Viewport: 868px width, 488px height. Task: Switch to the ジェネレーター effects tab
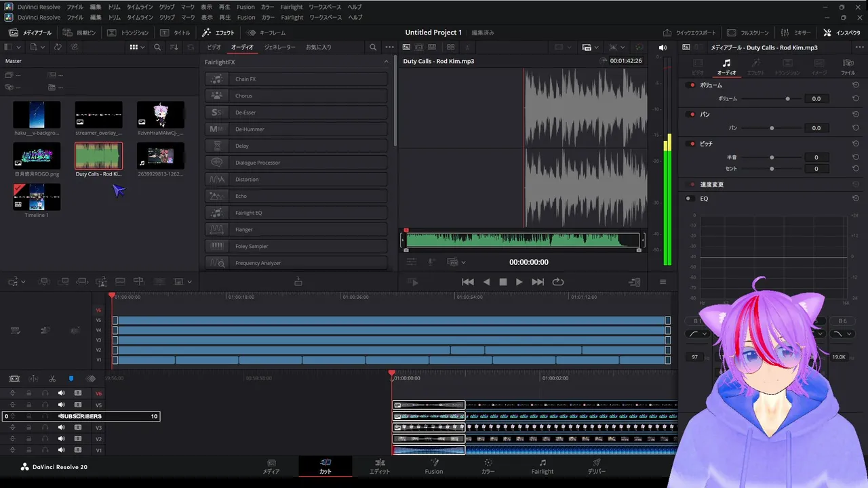pyautogui.click(x=279, y=47)
